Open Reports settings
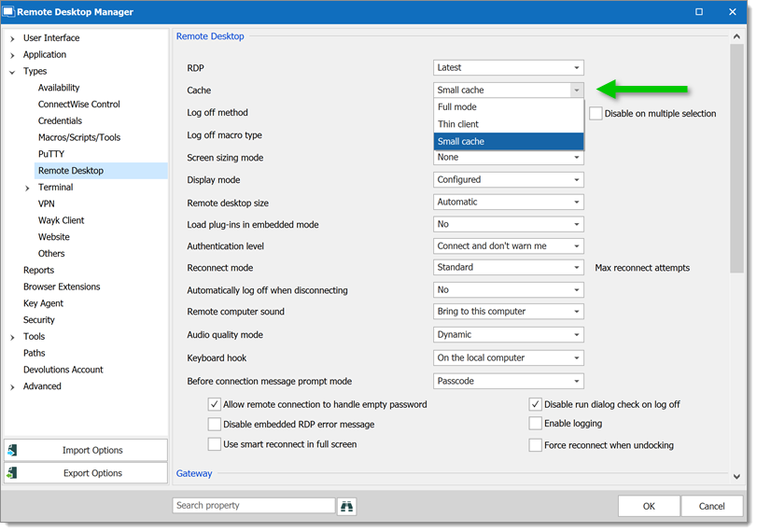Viewport: 757px width, 532px height. pos(38,270)
